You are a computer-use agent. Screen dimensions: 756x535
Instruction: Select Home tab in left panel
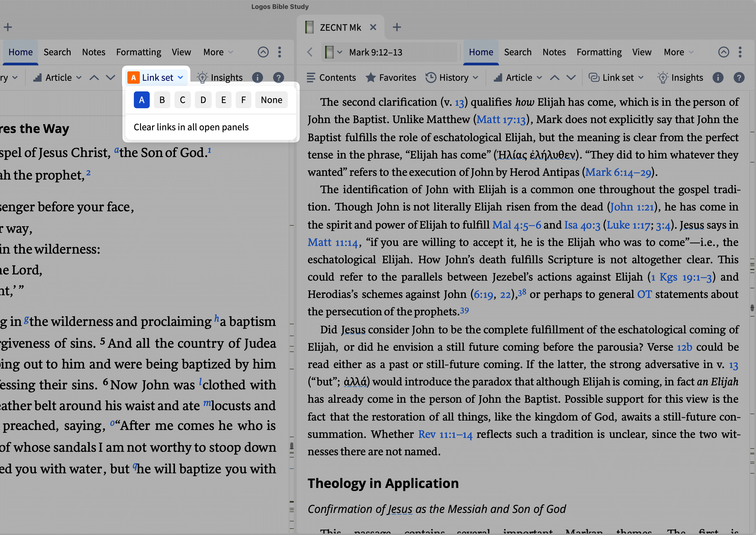point(20,52)
